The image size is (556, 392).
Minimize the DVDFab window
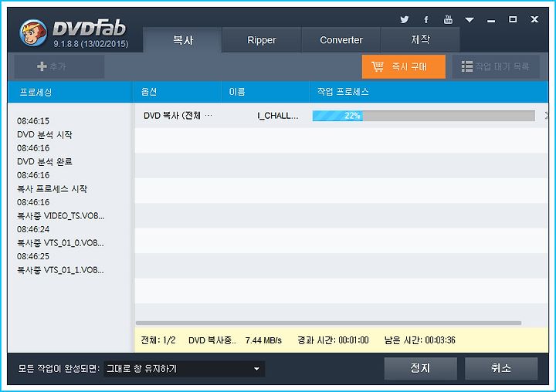[x=491, y=21]
